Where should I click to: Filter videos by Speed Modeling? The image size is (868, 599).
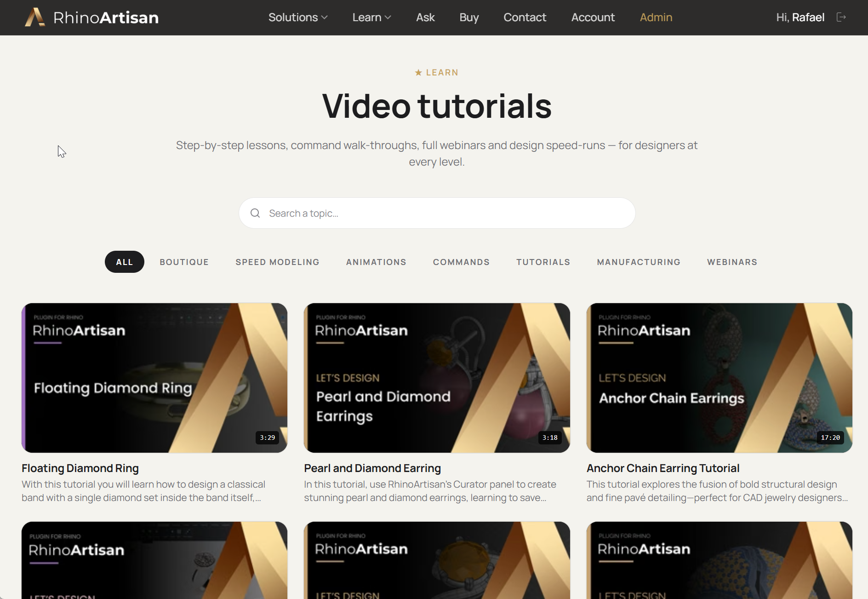tap(277, 262)
